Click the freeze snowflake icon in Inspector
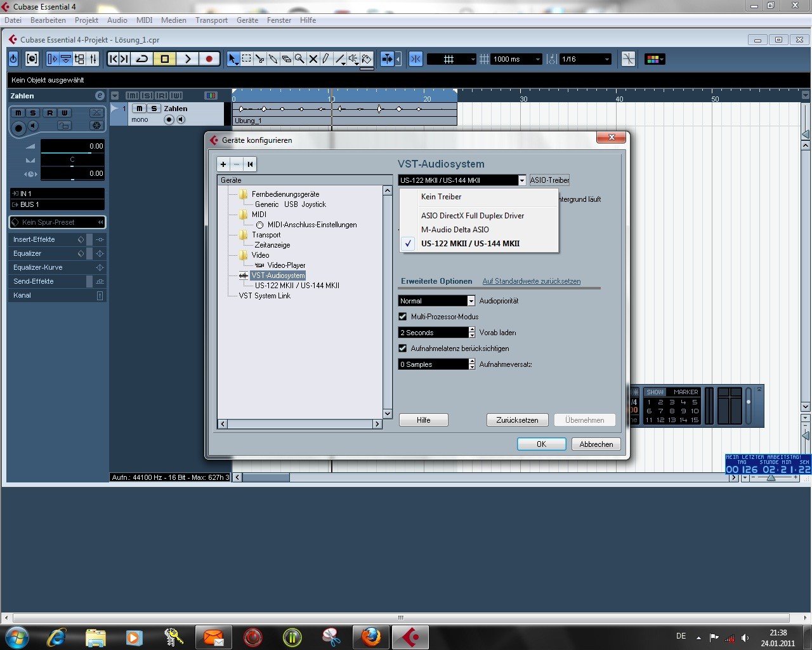 pyautogui.click(x=96, y=125)
